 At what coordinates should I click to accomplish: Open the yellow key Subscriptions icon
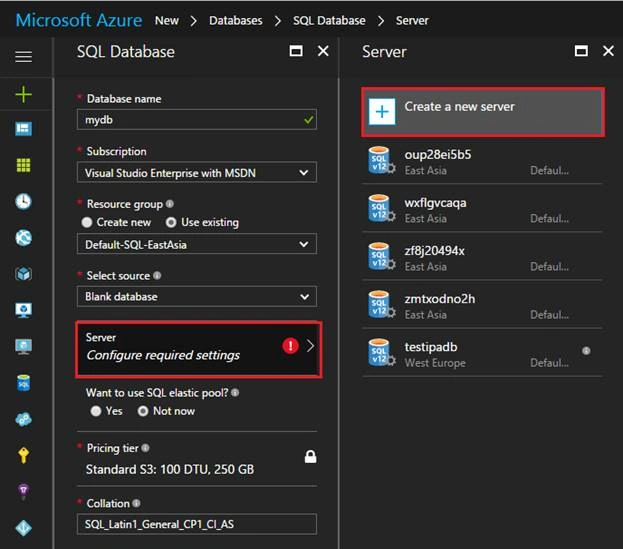click(23, 455)
